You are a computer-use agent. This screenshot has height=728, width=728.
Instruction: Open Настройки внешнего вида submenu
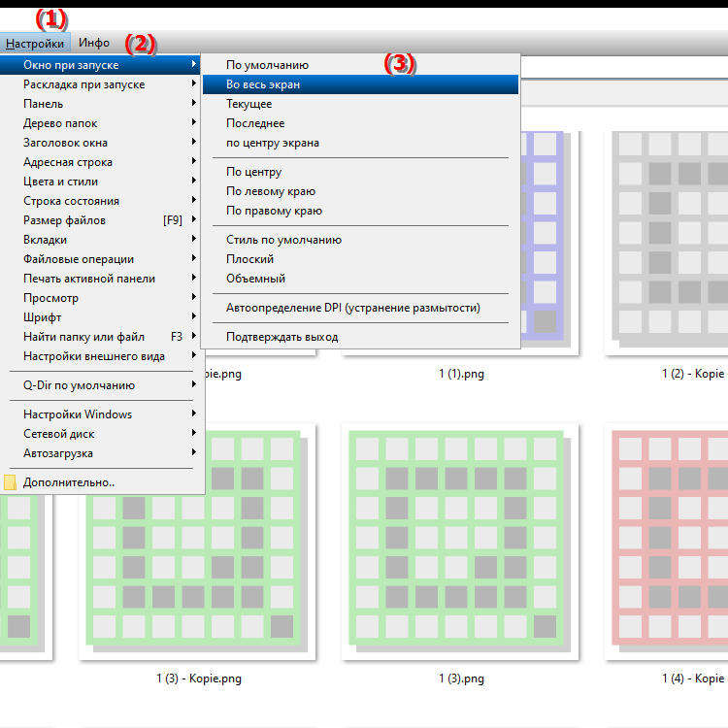click(x=100, y=356)
